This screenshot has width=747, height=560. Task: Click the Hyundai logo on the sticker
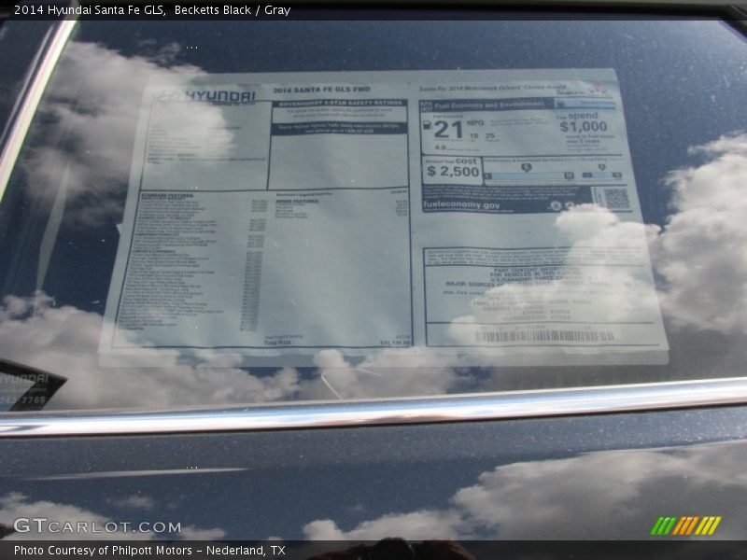167,97
